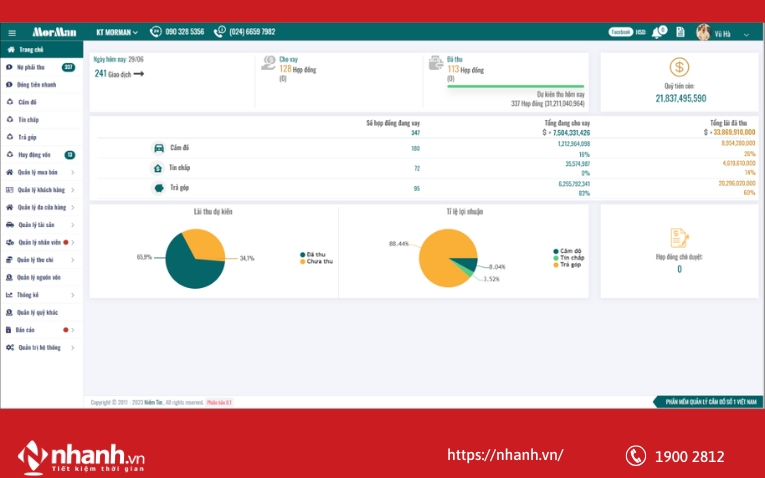Click the pending contracts approval icon
The image size is (765, 478).
pos(680,237)
